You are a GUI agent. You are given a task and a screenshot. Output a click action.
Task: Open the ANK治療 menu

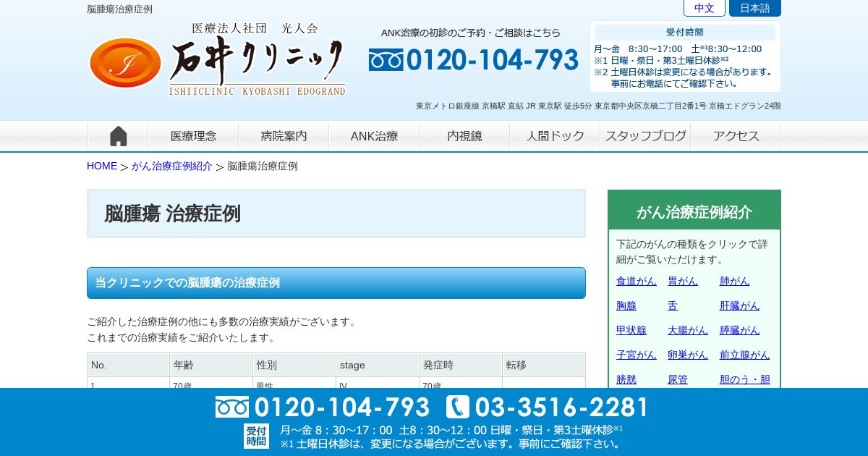pyautogui.click(x=374, y=136)
